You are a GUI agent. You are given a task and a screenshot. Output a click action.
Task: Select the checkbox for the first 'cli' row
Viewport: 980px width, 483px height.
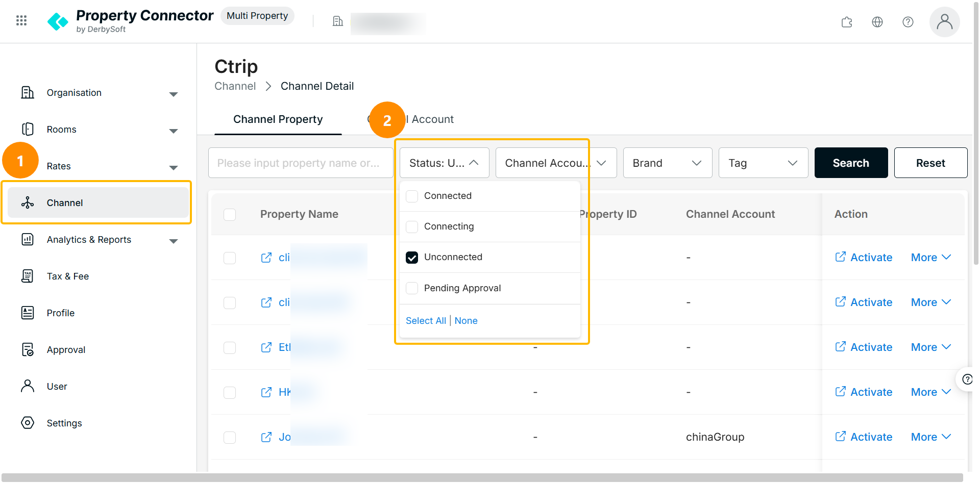pos(230,258)
